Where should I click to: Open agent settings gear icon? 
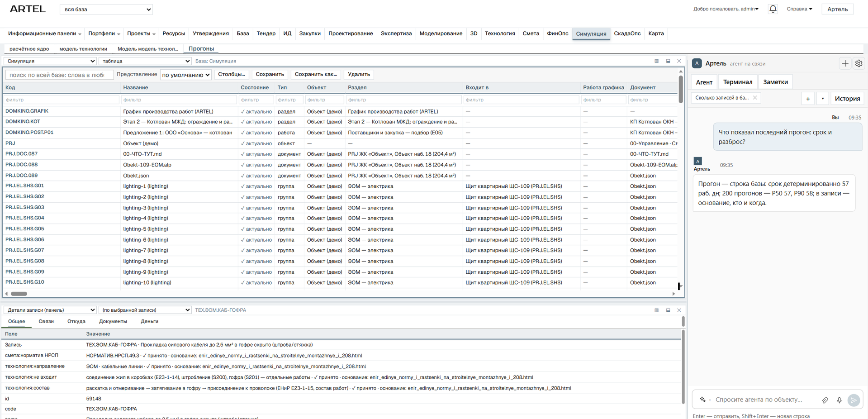pyautogui.click(x=859, y=63)
